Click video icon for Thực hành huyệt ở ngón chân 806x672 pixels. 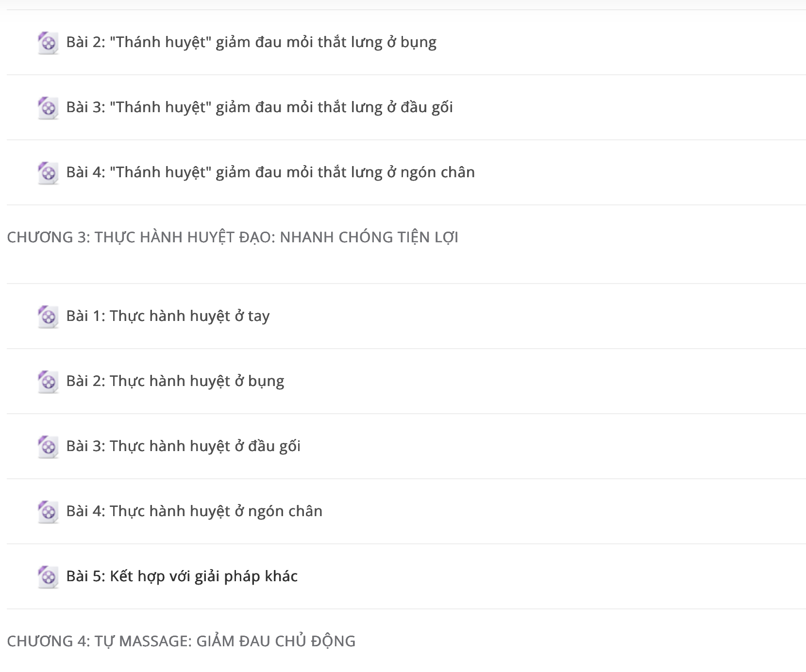pos(48,512)
